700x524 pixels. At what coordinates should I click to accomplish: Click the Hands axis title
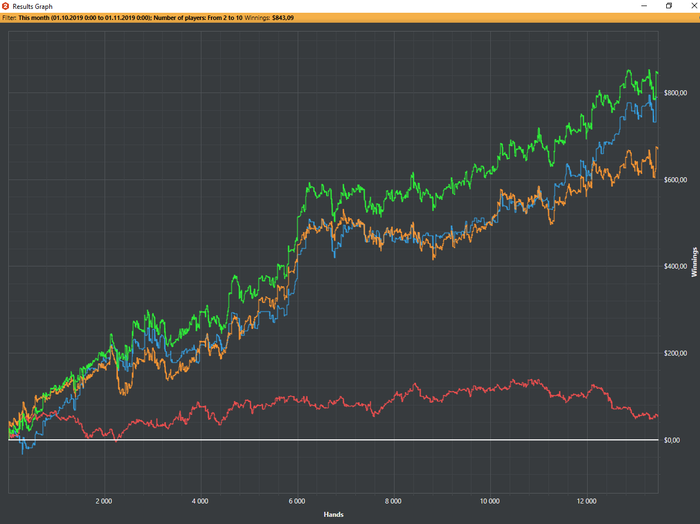pyautogui.click(x=333, y=514)
